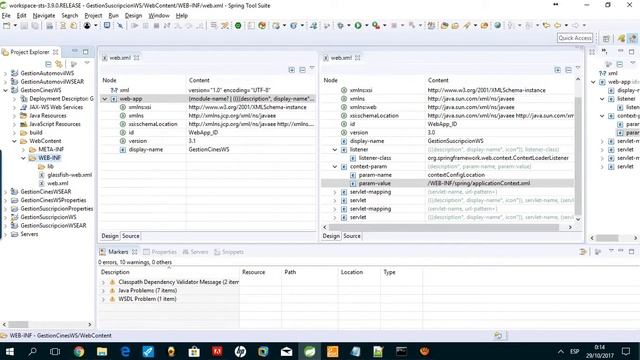This screenshot has height=360, width=640.
Task: Collapse web-app node in left editor
Action: point(105,99)
